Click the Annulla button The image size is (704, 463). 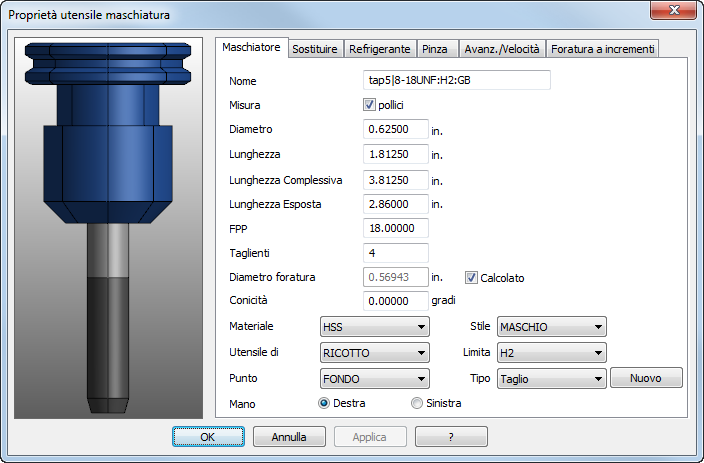[x=289, y=437]
